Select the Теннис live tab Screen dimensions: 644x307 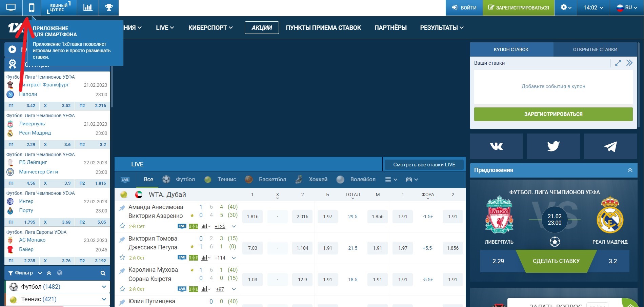pos(220,180)
